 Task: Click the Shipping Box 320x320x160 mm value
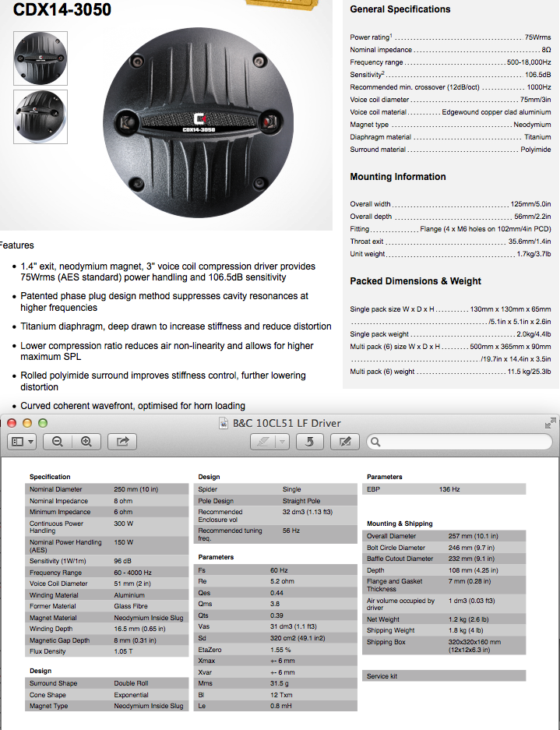474,646
